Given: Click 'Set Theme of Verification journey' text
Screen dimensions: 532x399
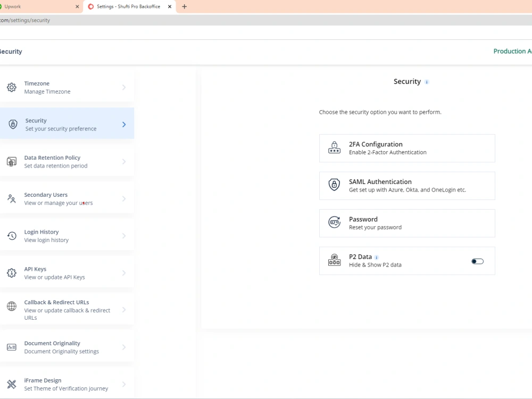Looking at the screenshot, I should (66, 388).
